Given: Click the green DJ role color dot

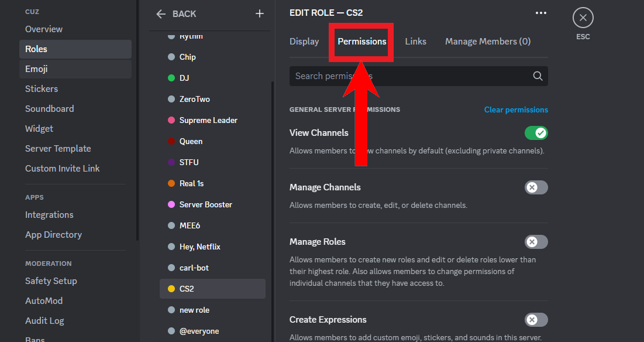Looking at the screenshot, I should coord(171,78).
